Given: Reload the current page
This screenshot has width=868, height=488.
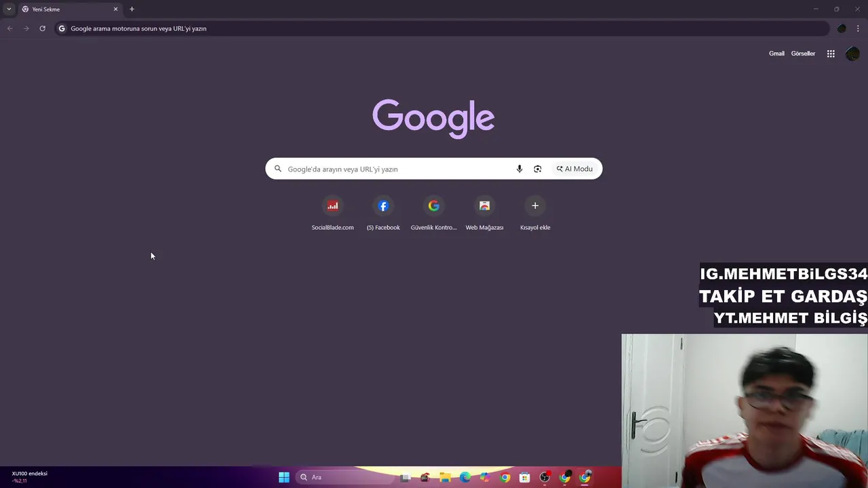Looking at the screenshot, I should pyautogui.click(x=42, y=28).
